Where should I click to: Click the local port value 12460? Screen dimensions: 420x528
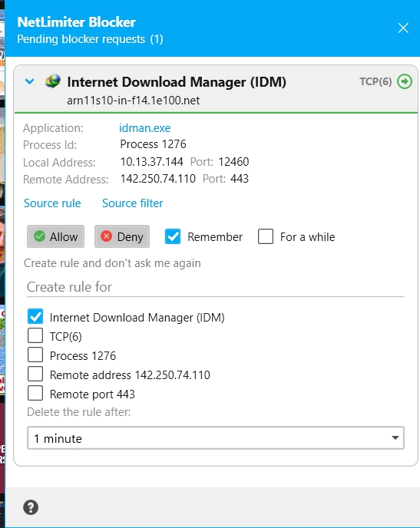click(233, 162)
